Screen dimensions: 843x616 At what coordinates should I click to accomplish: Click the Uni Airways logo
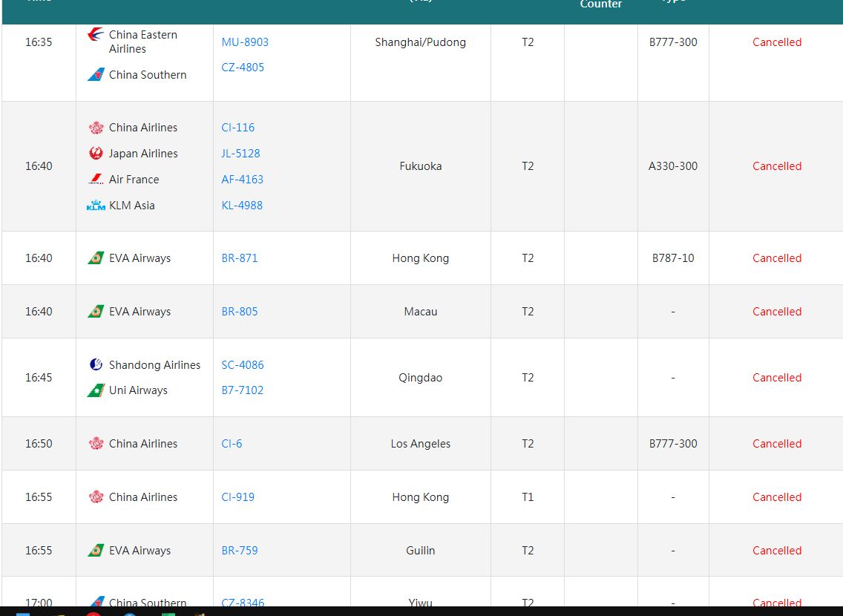(96, 390)
